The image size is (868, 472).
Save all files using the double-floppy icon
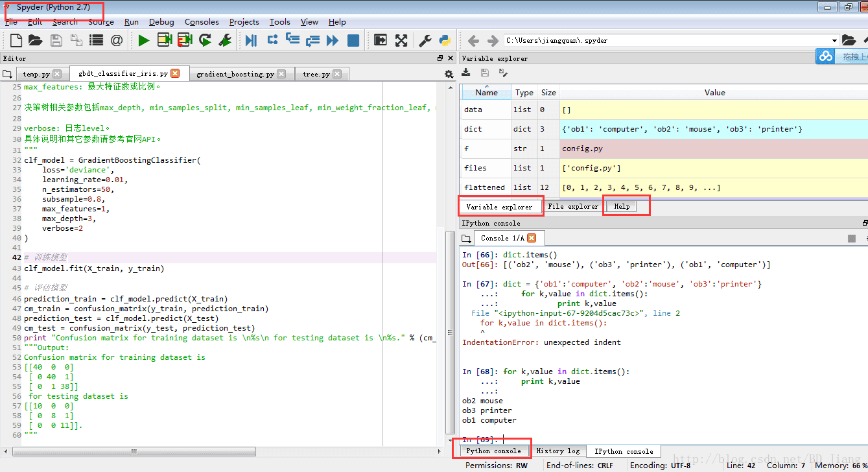click(x=76, y=41)
